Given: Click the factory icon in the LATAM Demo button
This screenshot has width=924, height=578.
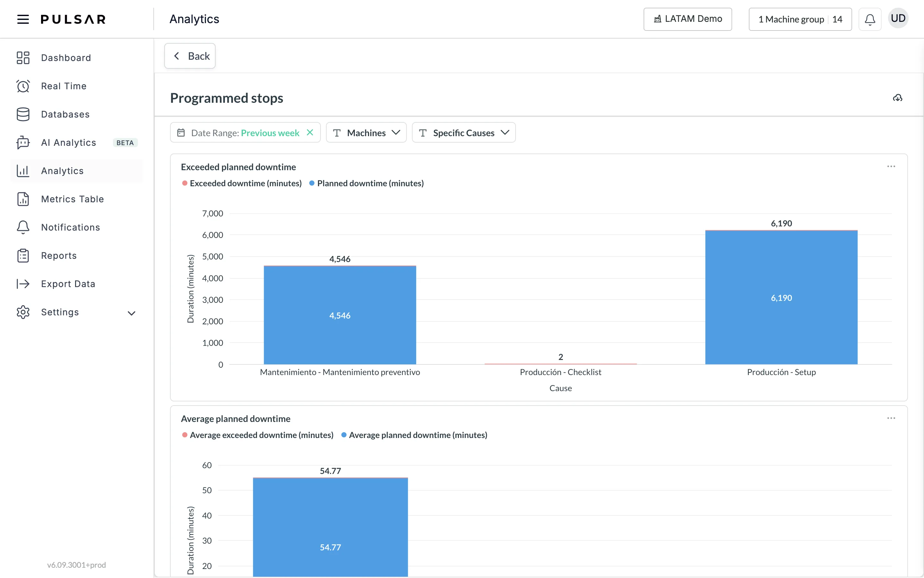Looking at the screenshot, I should tap(657, 19).
